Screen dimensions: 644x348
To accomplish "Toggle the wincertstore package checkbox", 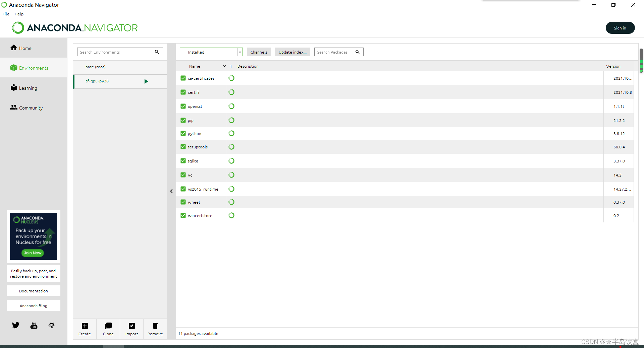I will (x=183, y=215).
